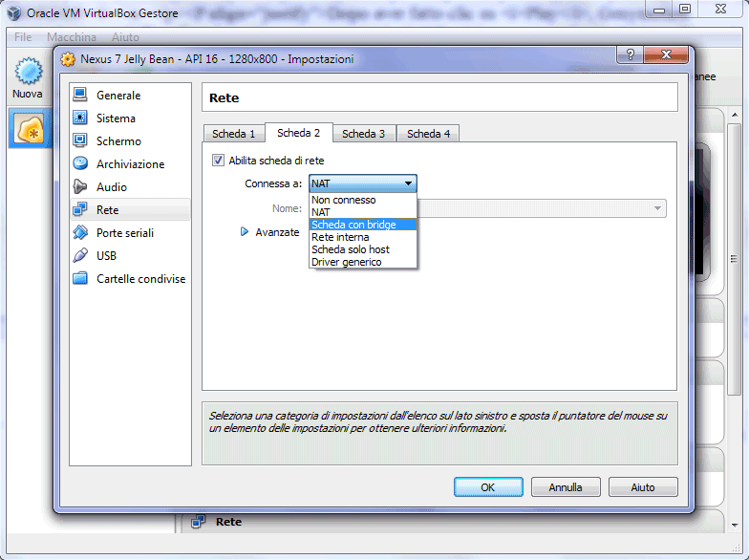
Task: Select Scheda con bridge option
Action: (363, 225)
